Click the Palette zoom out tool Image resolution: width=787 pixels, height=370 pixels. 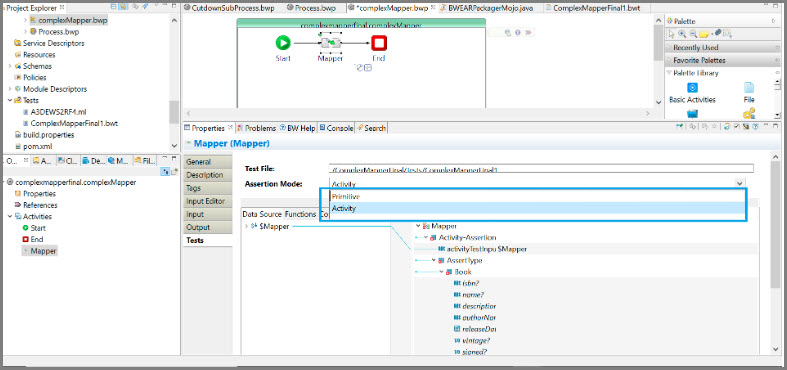[692, 34]
